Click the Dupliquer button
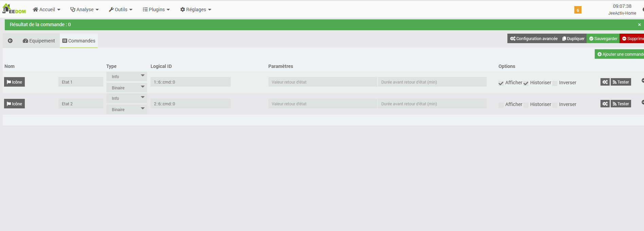The image size is (644, 231). click(573, 38)
